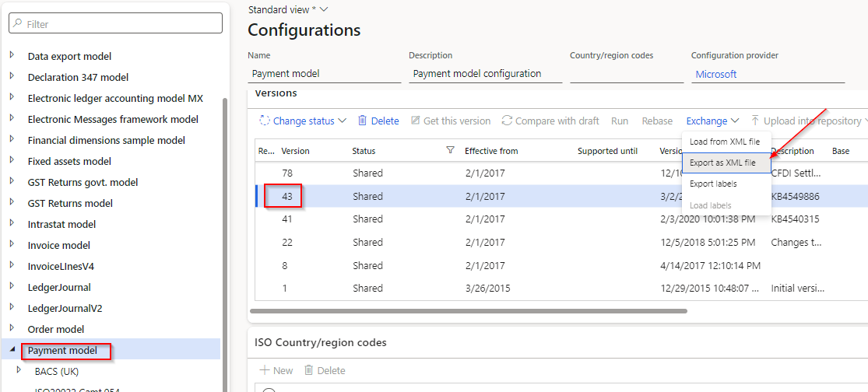Click the horizontal scrollbar under the versions grid
The image size is (868, 392).
(x=469, y=311)
